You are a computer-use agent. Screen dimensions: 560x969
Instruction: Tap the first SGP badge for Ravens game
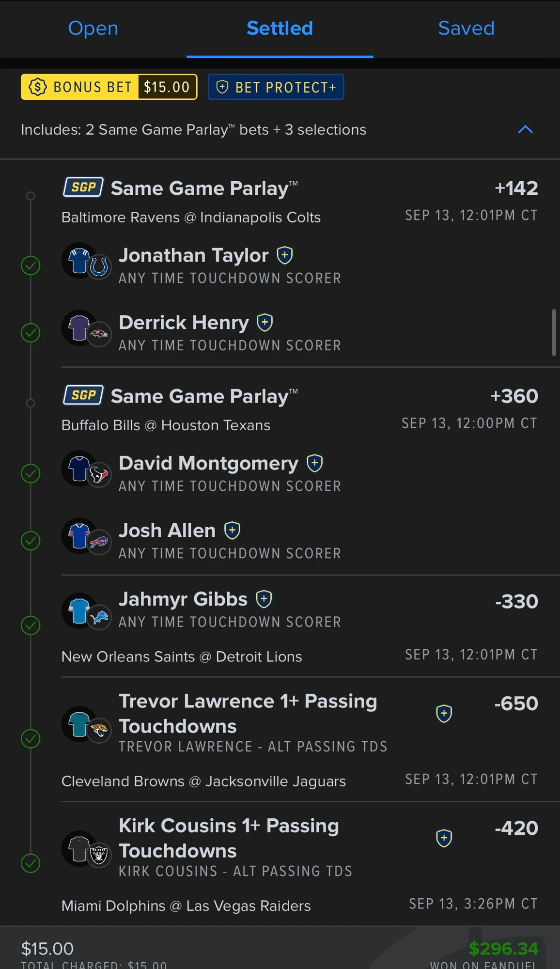click(83, 188)
